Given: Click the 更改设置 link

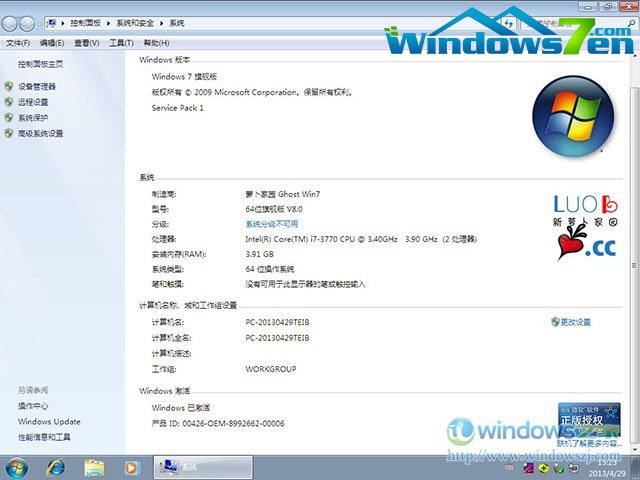Looking at the screenshot, I should point(575,322).
